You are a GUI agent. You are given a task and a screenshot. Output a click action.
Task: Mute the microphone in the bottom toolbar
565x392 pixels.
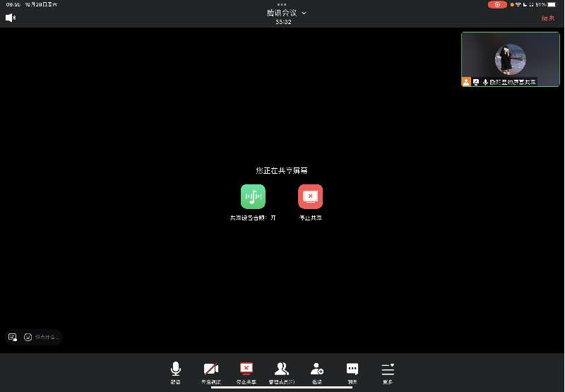pos(175,372)
